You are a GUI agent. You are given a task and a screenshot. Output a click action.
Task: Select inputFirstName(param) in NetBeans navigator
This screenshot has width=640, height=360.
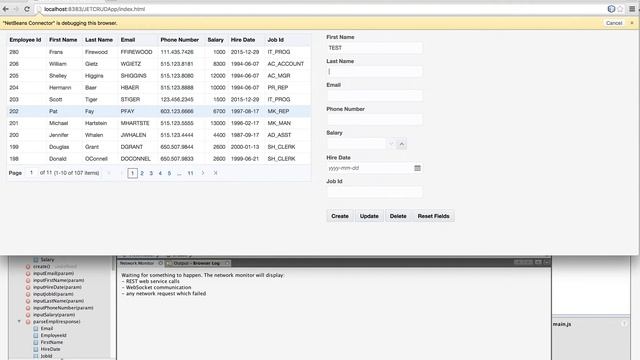pos(58,280)
